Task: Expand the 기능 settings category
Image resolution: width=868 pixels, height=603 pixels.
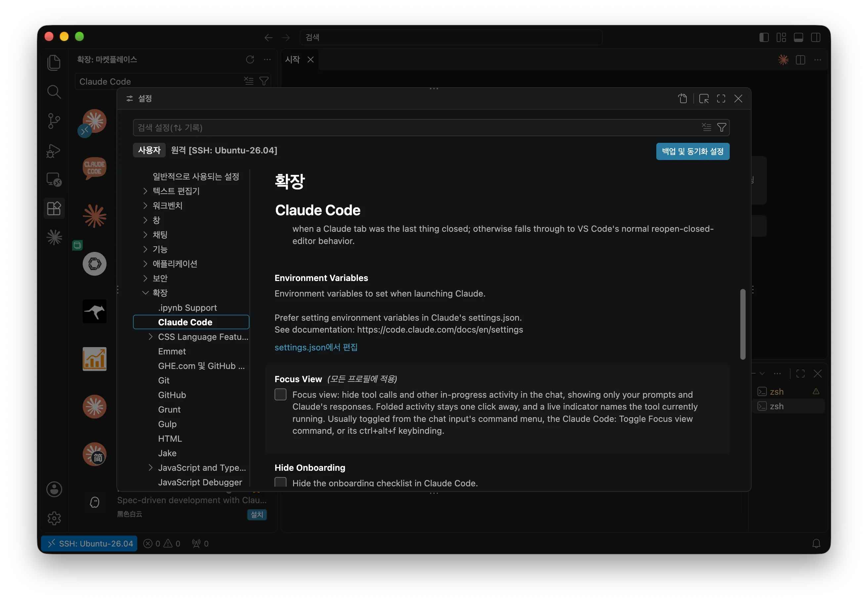Action: click(x=145, y=249)
